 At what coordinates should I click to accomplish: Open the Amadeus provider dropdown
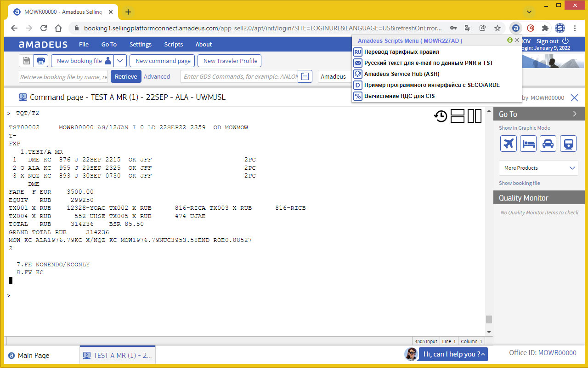[335, 76]
